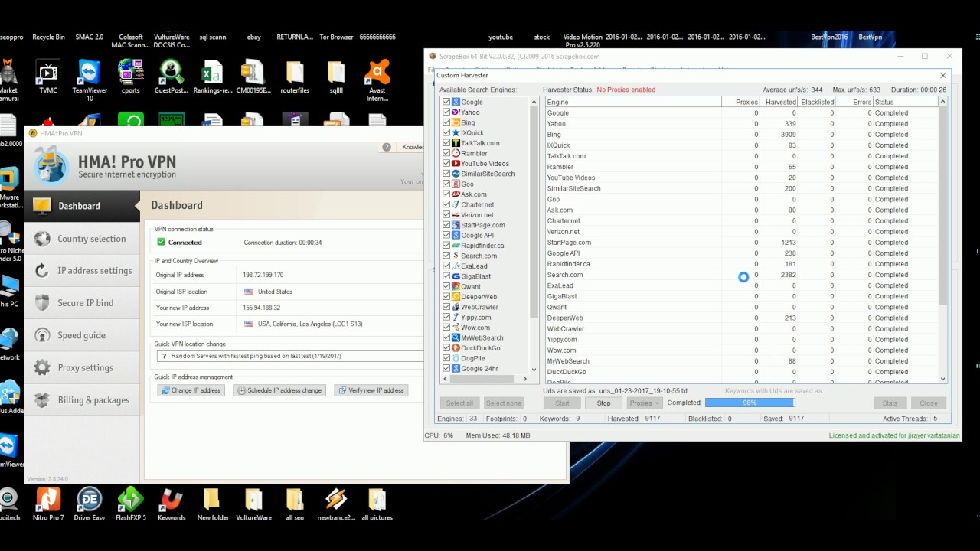Uncheck the Bing search engine checkbox

446,122
